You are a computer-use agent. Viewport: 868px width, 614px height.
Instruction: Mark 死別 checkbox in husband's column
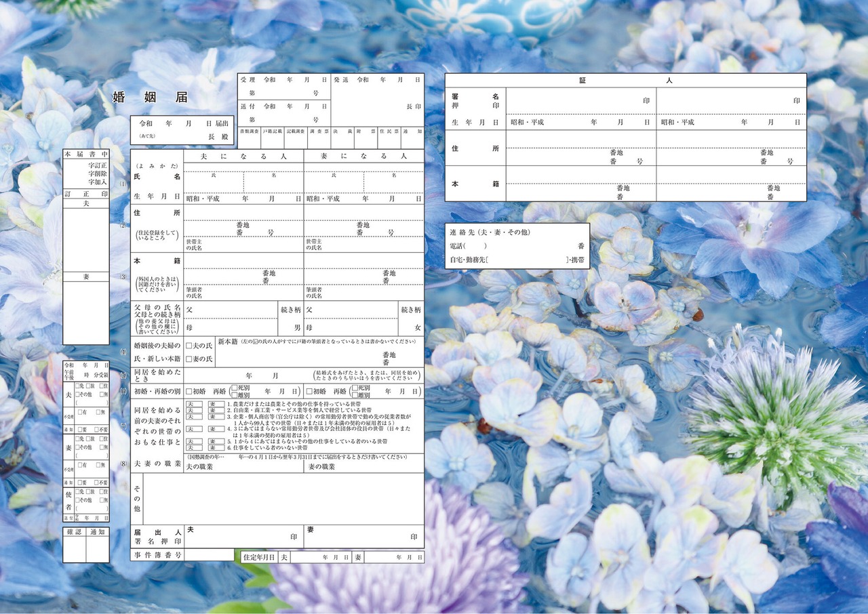click(x=234, y=388)
